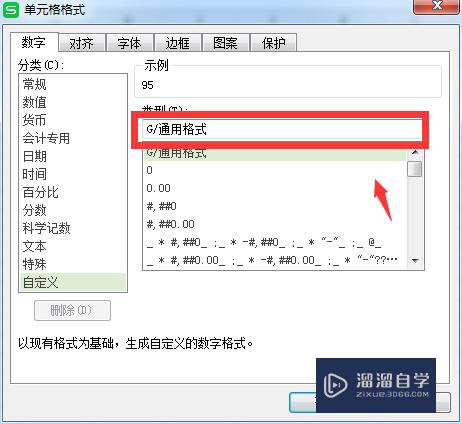Select the 特殊 category

[73, 264]
